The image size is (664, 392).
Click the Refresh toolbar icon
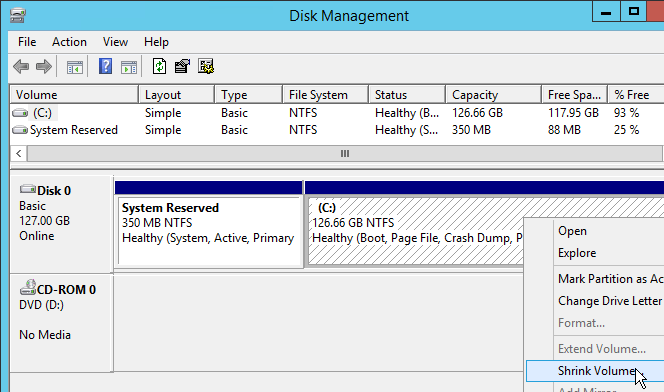point(159,66)
